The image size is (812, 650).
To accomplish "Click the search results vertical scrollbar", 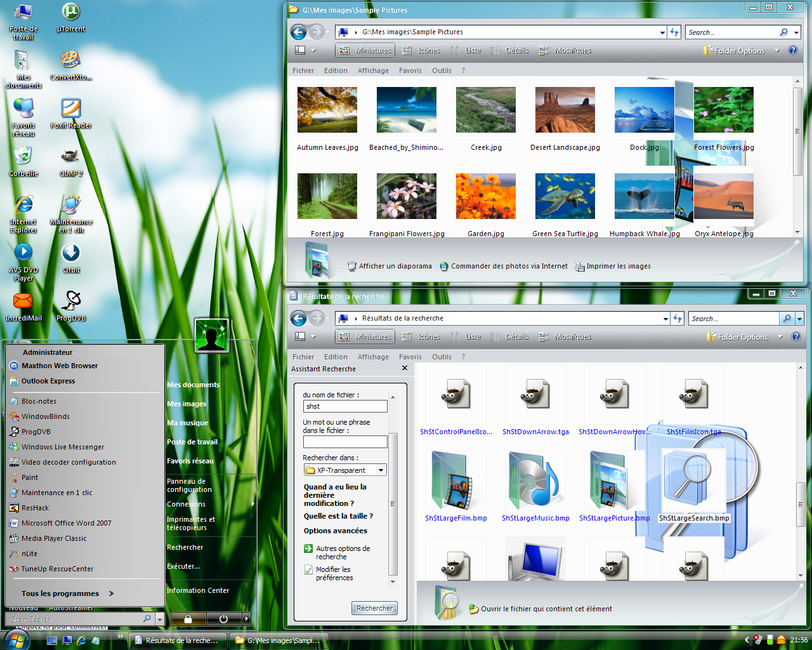I will pos(801,505).
